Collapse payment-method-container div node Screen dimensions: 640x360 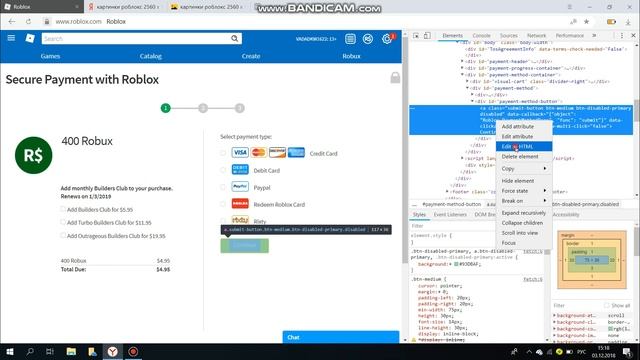[x=462, y=75]
